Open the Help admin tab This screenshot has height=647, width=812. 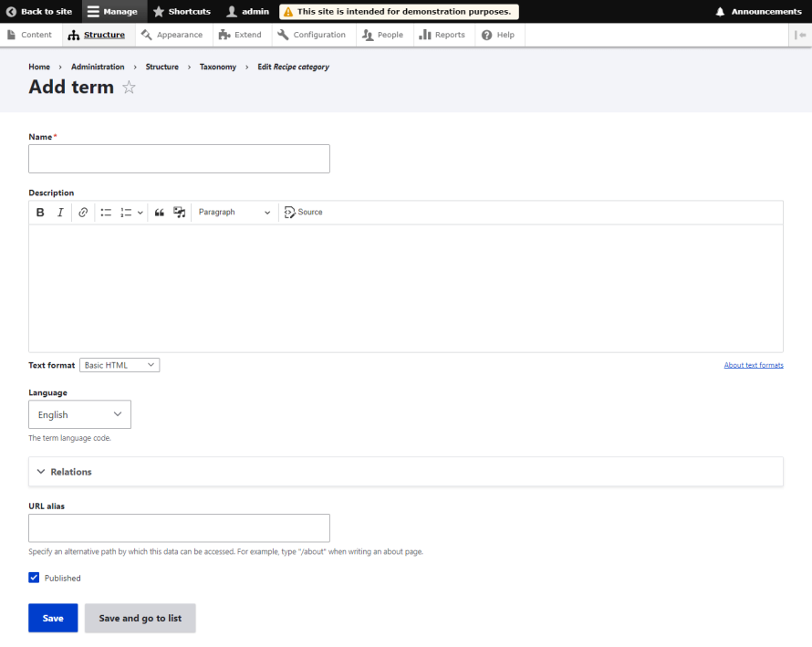pyautogui.click(x=498, y=35)
